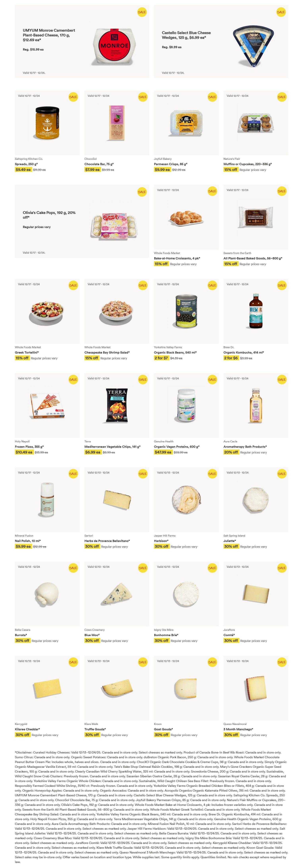Click SALE badge above Bella Casara Burrata
This screenshot has width=302, height=868.
point(73,568)
